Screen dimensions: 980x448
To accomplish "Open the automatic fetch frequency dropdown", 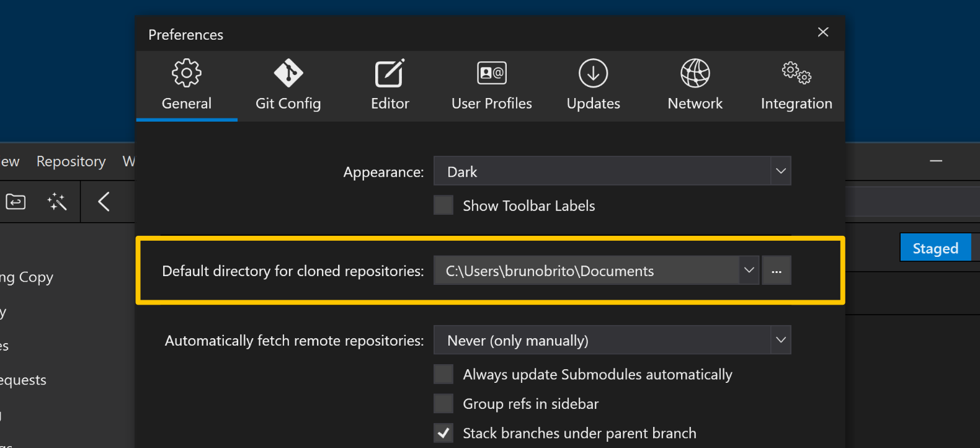I will pos(780,340).
